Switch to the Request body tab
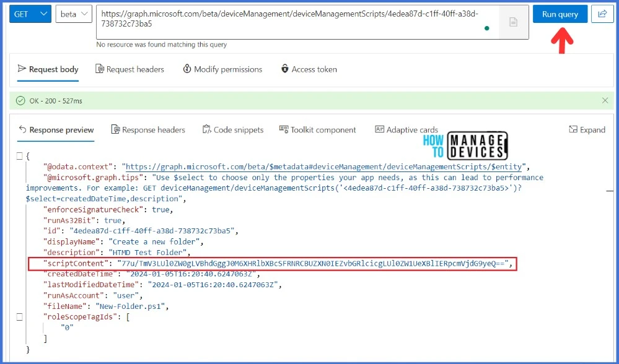Image resolution: width=619 pixels, height=364 pixels. pyautogui.click(x=48, y=69)
